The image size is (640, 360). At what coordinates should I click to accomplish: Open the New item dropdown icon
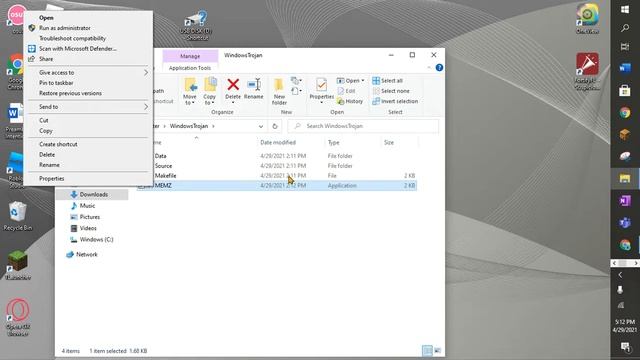tap(296, 80)
